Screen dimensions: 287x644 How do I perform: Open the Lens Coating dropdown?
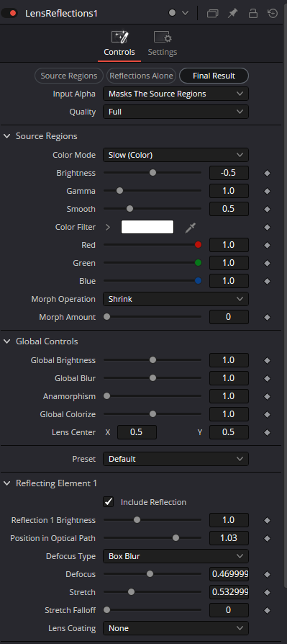[x=176, y=628]
